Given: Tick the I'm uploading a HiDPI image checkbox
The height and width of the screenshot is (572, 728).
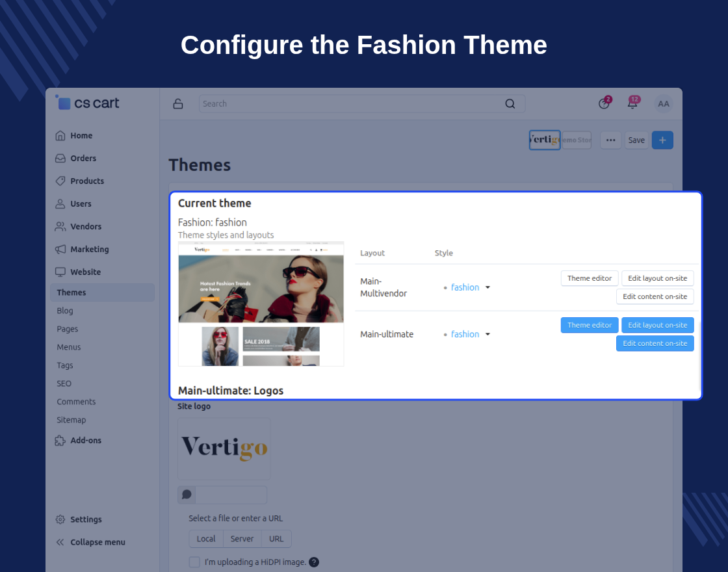Looking at the screenshot, I should [194, 562].
